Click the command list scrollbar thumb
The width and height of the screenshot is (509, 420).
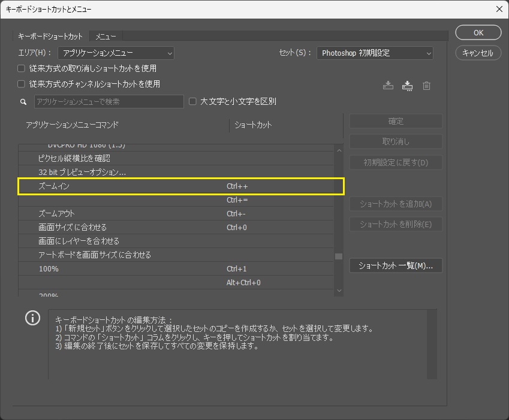[339, 256]
